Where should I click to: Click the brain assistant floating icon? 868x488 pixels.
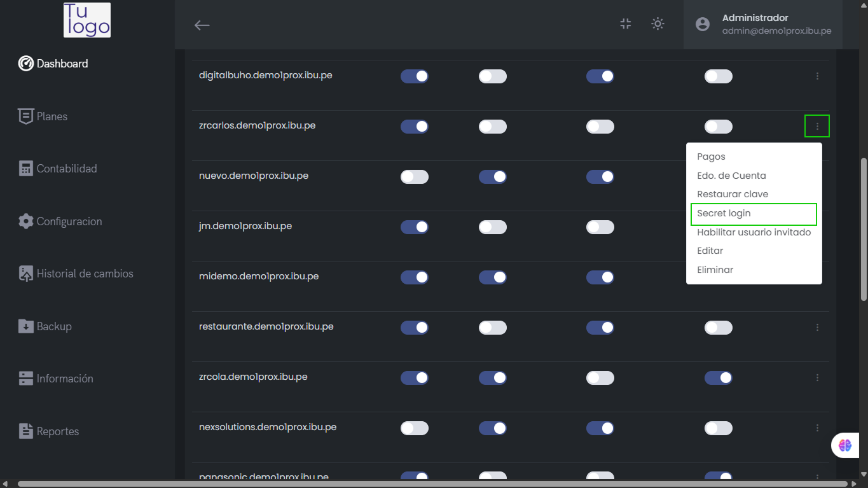click(844, 445)
